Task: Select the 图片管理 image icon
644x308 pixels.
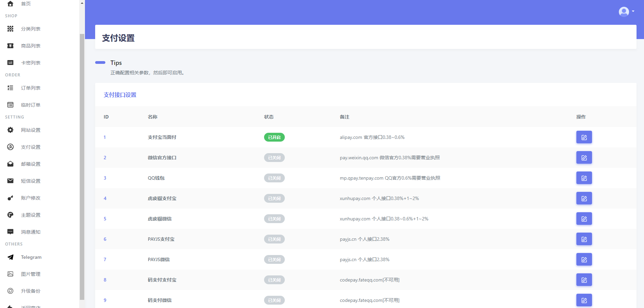Action: point(10,274)
